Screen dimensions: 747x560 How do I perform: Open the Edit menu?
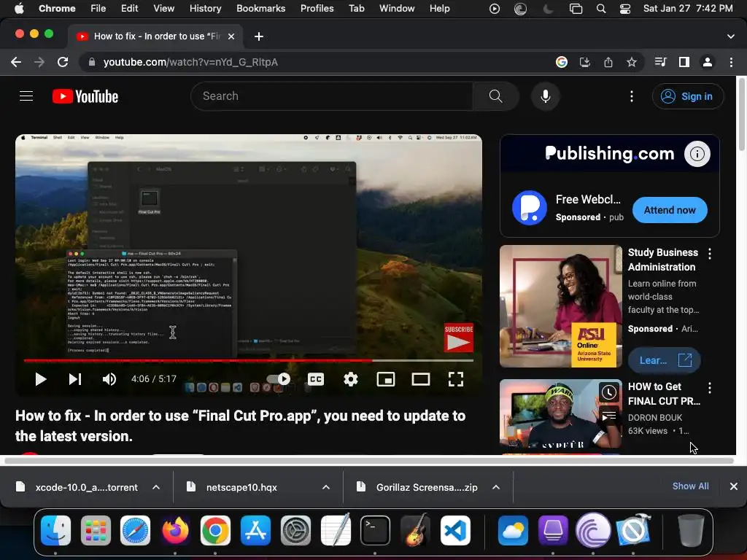[x=129, y=8]
